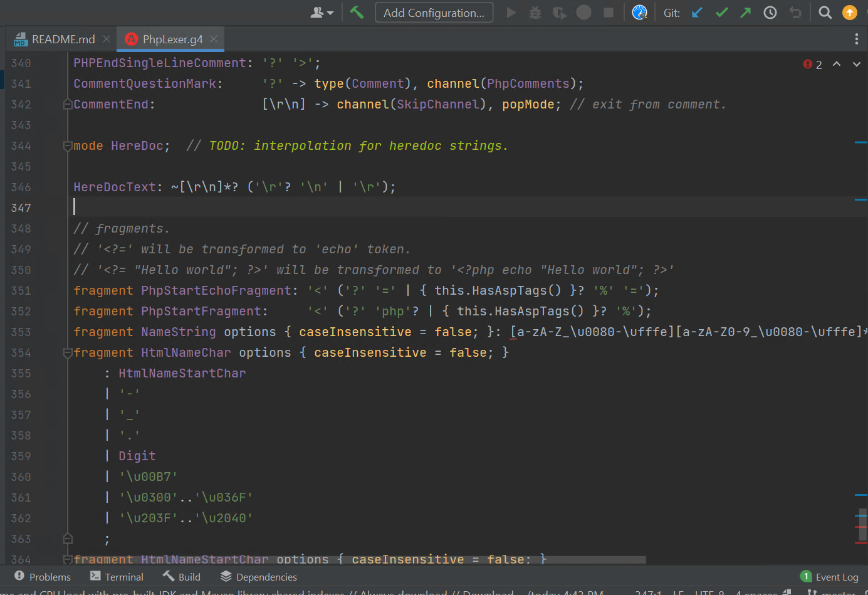This screenshot has width=868, height=595.
Task: Click the orange IDE update notification icon
Action: (850, 12)
